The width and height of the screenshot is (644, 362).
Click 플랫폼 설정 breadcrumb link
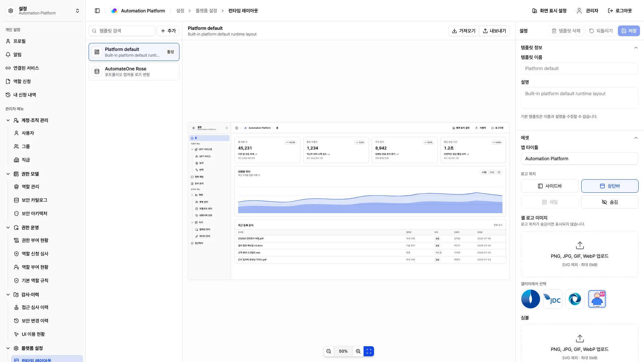[x=206, y=11]
